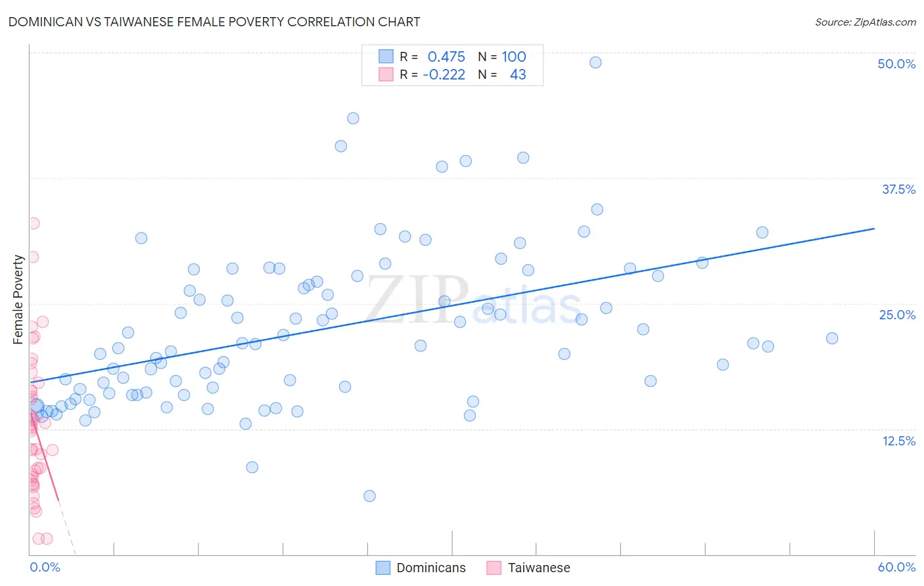Screen dimensions: 924x586
Task: Toggle the Dominicans legend label
Action: 431,568
